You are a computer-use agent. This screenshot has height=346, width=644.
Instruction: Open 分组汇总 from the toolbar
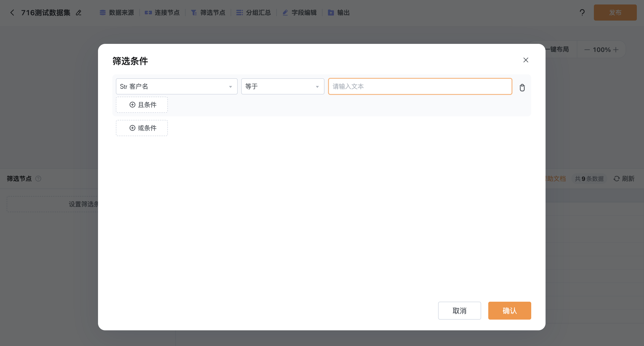click(x=254, y=13)
